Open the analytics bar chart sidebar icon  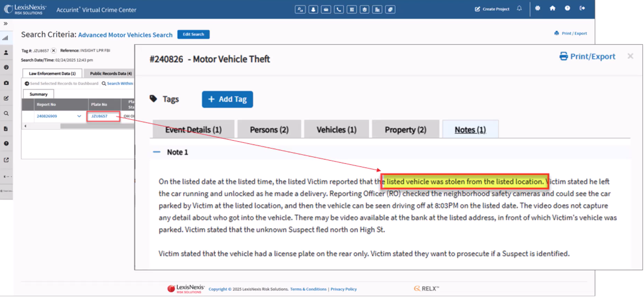6,38
